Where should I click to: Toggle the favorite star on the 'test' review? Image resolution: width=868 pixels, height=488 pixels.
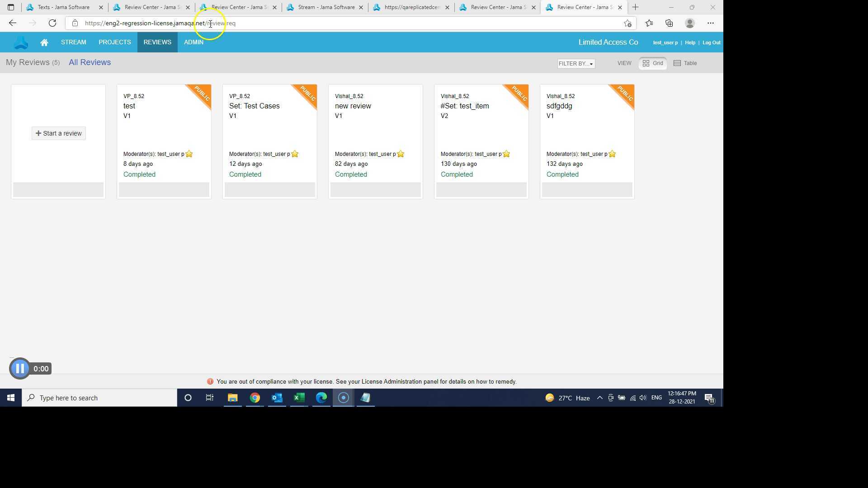pos(189,154)
